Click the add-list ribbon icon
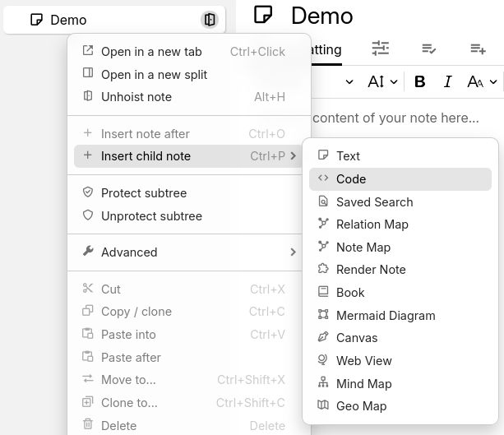504x435 pixels. tap(478, 49)
